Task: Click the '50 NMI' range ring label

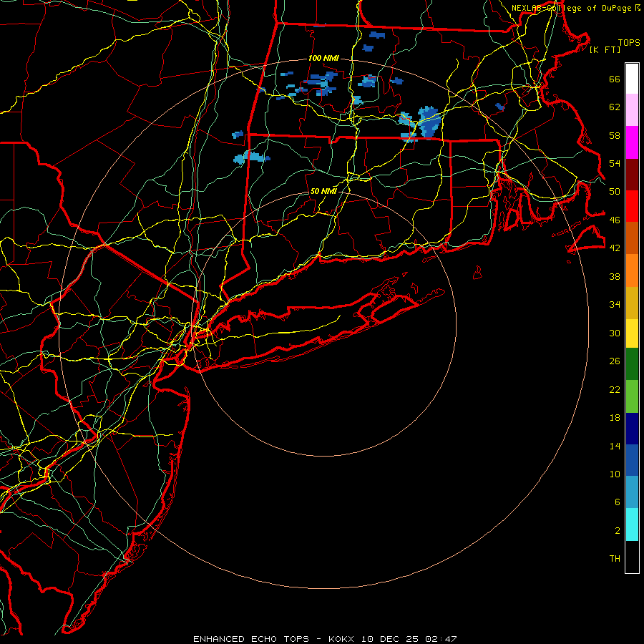Action: pos(323,191)
